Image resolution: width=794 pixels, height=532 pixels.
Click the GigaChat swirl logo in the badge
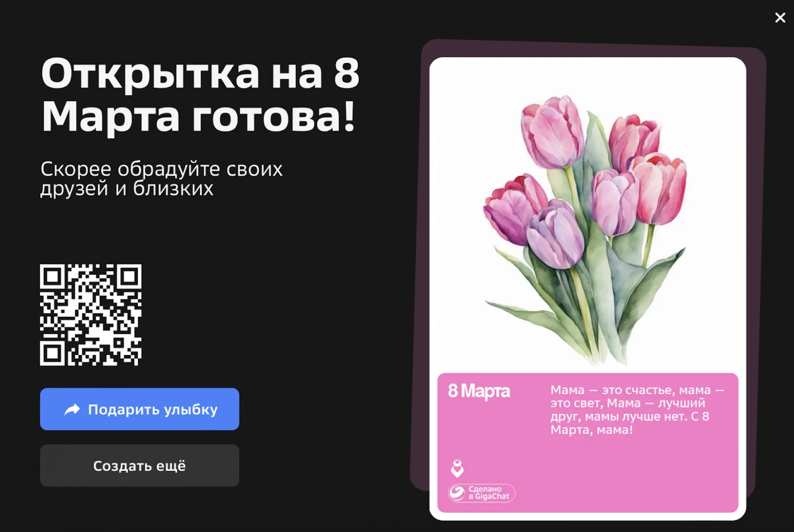tap(458, 493)
